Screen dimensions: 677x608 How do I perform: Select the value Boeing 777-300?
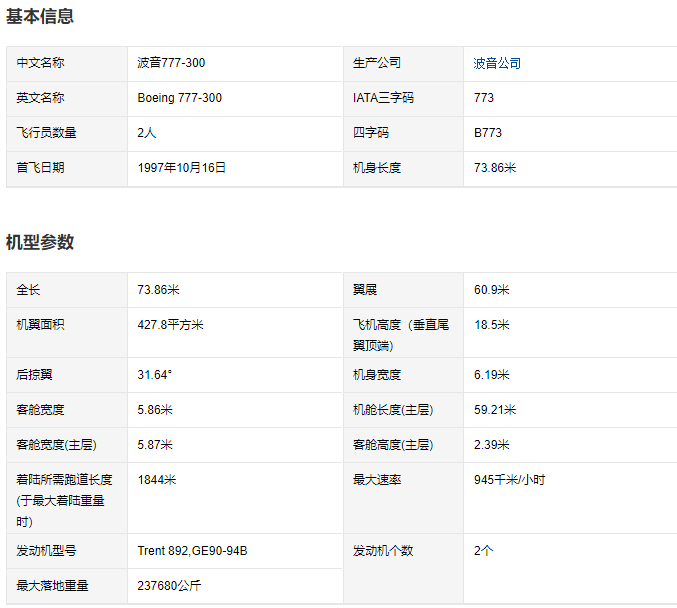(x=180, y=98)
